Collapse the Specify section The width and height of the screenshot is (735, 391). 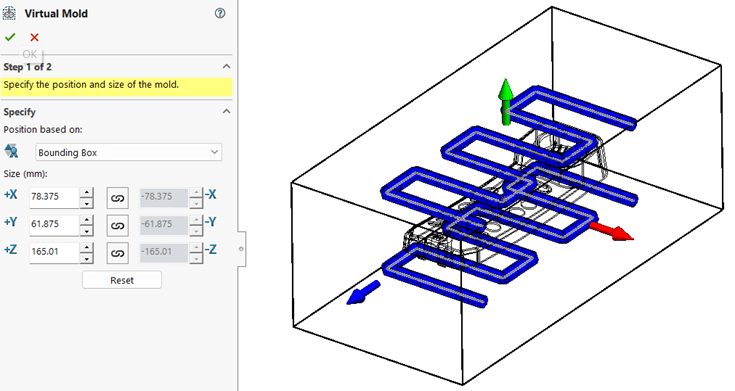pos(226,112)
